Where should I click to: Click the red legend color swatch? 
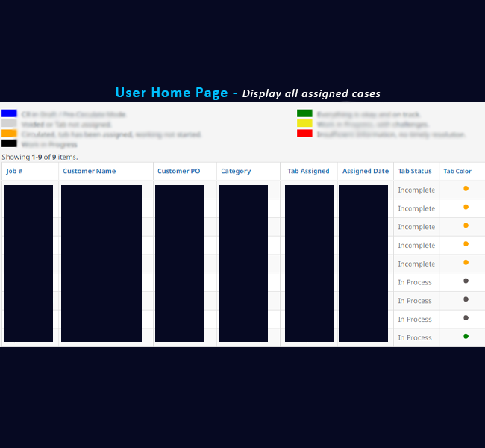(x=304, y=134)
